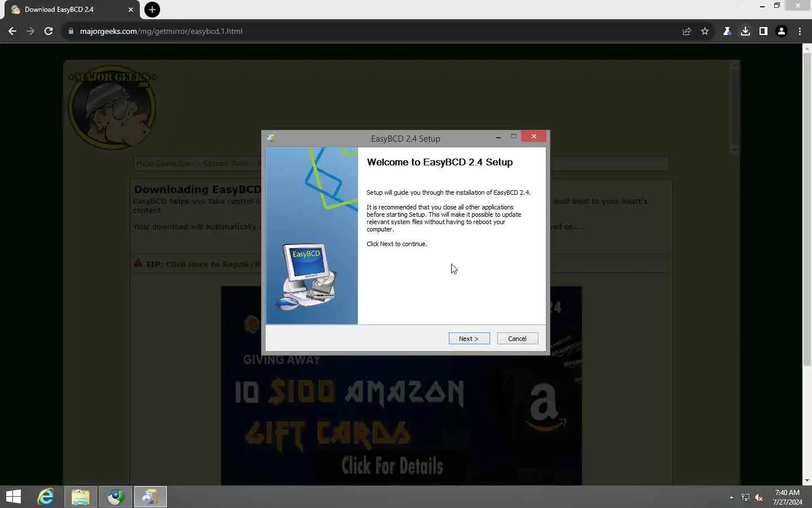Open Windows Start menu
Viewport: 812px width, 508px height.
(14, 497)
